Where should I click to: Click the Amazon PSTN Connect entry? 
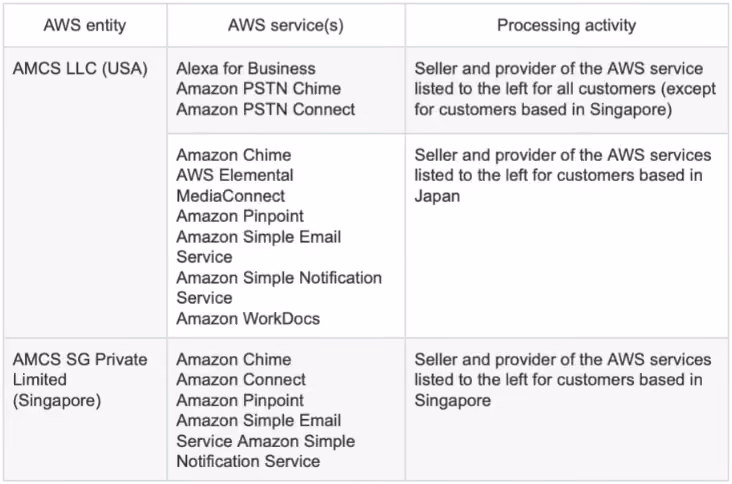pos(266,109)
